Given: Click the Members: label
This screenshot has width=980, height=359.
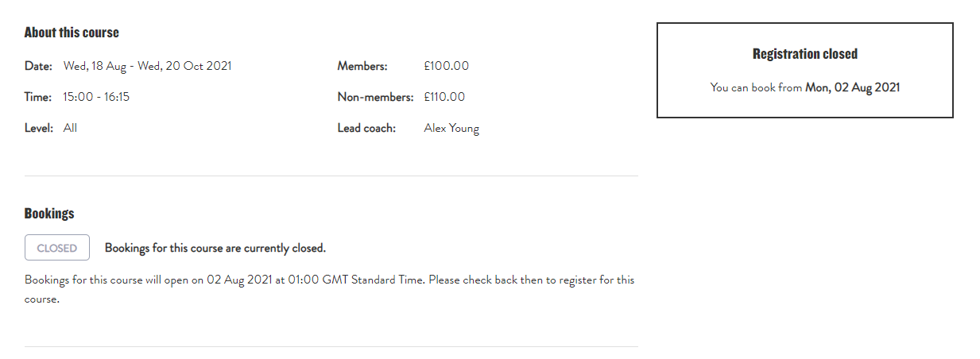Looking at the screenshot, I should click(362, 66).
